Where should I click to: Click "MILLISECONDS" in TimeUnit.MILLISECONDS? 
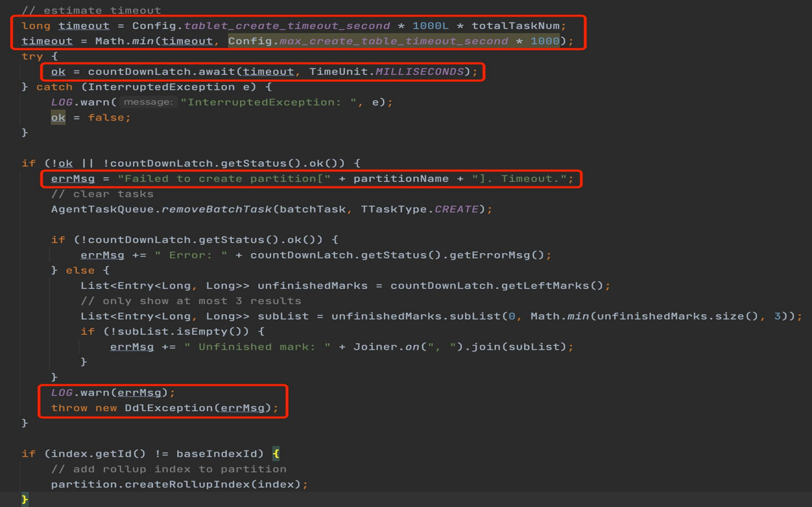420,72
